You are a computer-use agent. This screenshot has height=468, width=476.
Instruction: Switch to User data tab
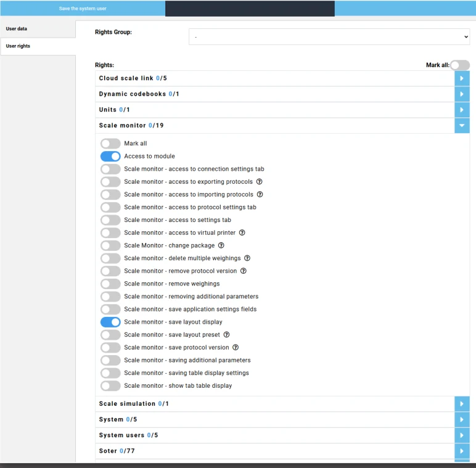[38, 29]
